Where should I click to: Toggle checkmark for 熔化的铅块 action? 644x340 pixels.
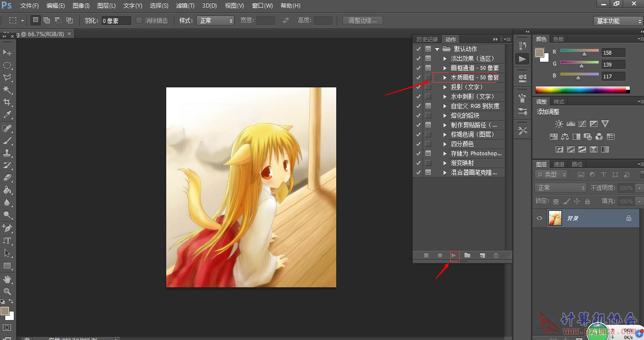point(418,115)
